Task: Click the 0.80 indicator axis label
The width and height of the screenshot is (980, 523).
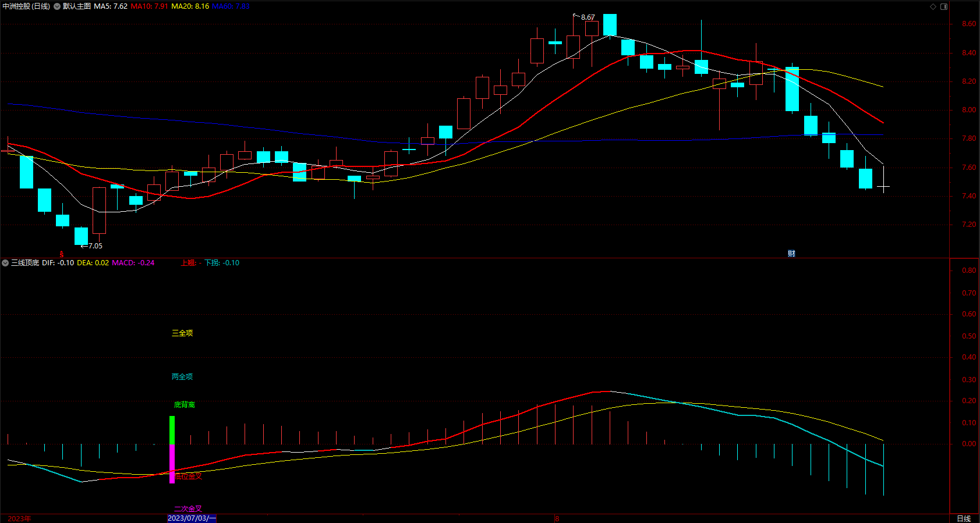Action: tap(969, 271)
